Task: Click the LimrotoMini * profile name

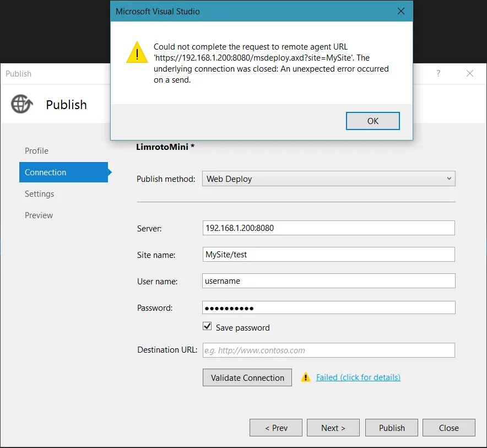Action: point(165,147)
